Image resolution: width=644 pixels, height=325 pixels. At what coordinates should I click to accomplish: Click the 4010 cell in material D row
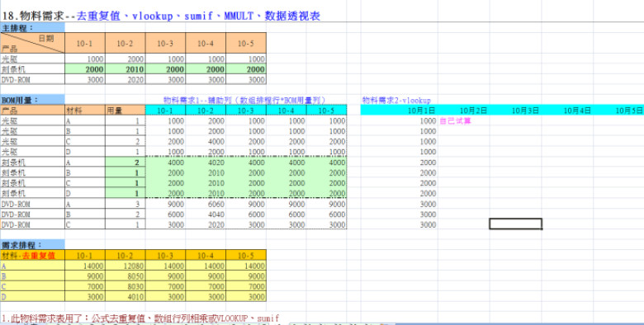coord(125,297)
